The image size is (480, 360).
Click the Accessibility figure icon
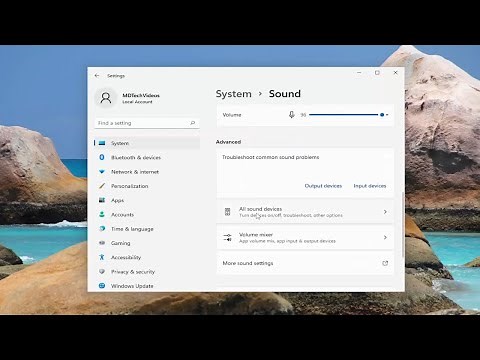click(x=102, y=257)
